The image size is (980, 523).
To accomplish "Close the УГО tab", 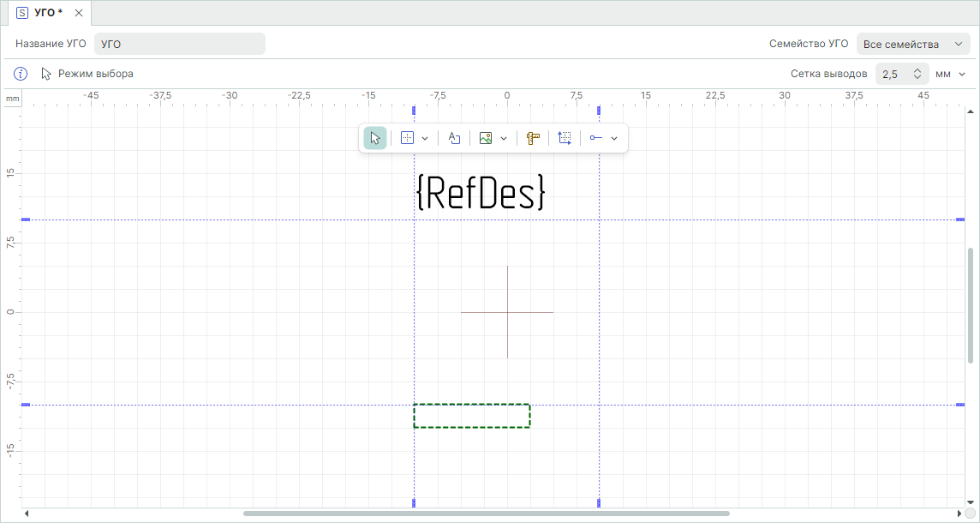I will [x=79, y=13].
